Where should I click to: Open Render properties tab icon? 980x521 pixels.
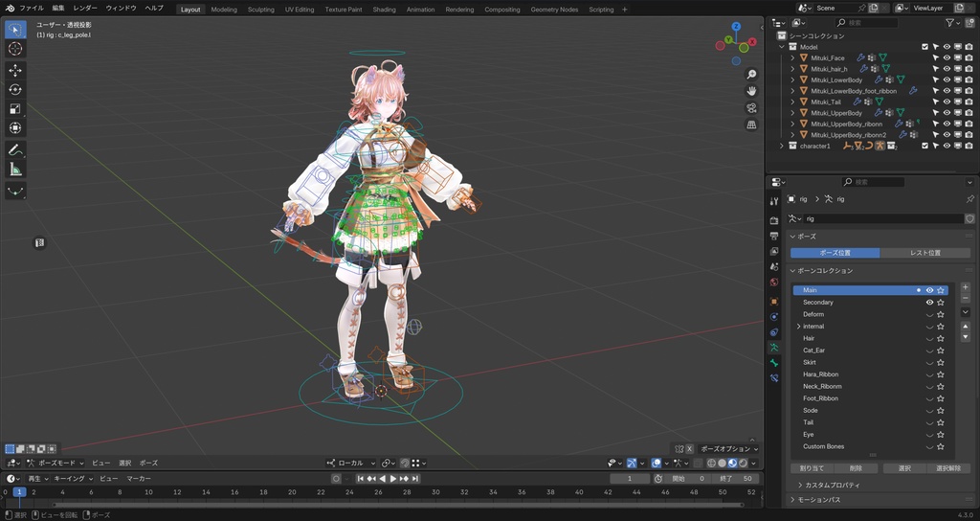point(774,220)
